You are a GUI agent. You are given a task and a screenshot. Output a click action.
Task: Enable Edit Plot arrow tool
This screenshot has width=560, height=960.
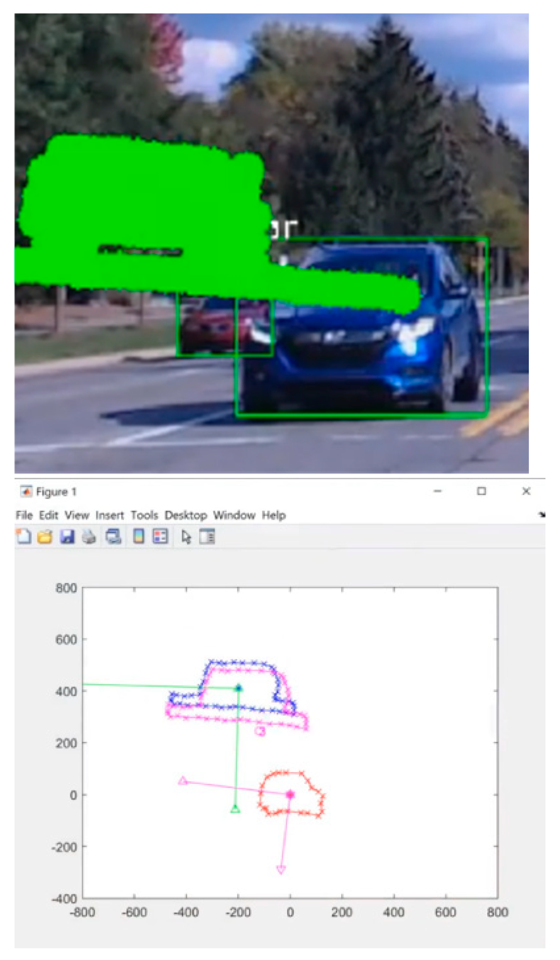186,536
